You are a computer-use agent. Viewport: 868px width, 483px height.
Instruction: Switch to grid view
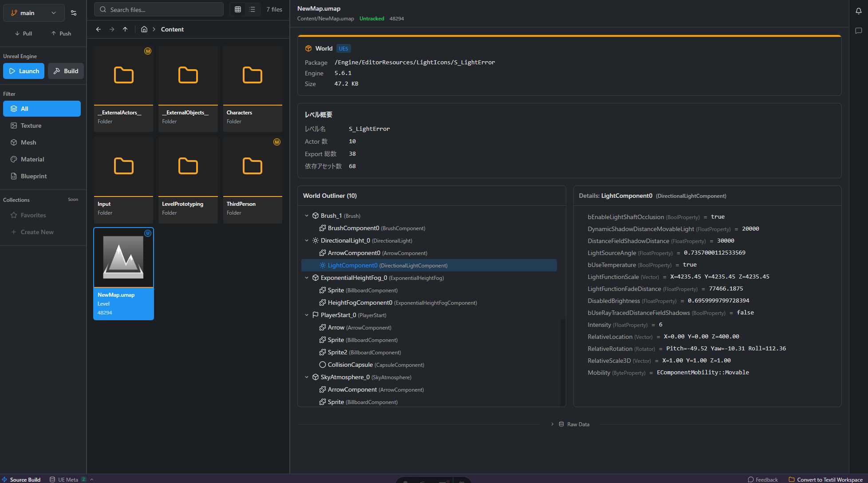click(x=238, y=9)
